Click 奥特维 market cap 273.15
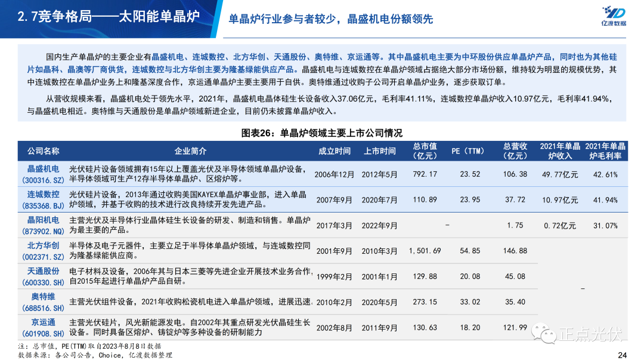Screen dimensions: 644x363 [425, 302]
